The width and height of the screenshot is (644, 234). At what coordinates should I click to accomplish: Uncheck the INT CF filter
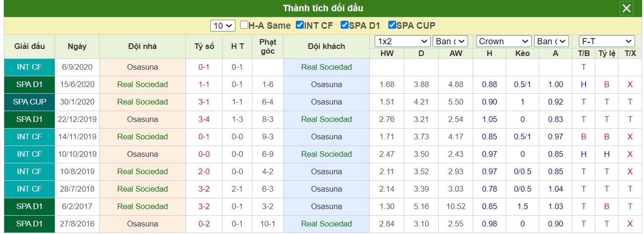pyautogui.click(x=300, y=25)
